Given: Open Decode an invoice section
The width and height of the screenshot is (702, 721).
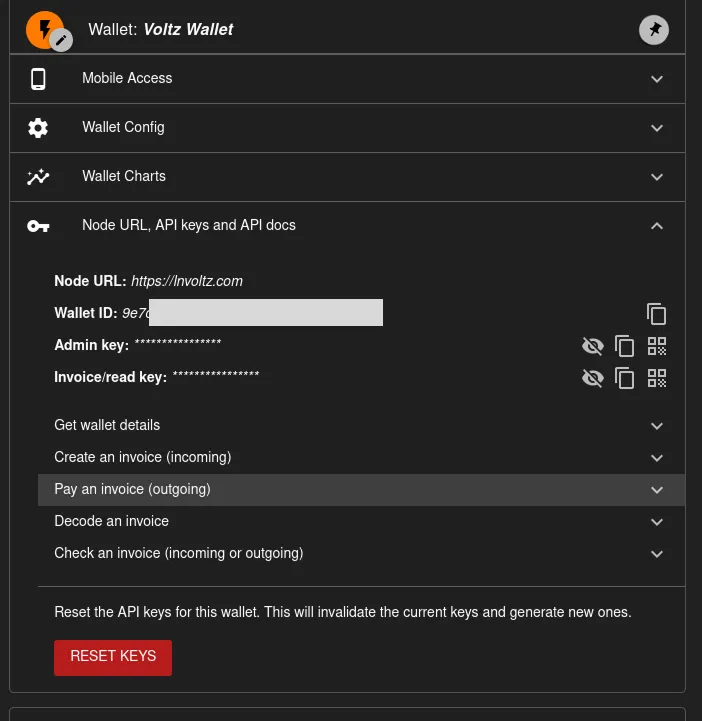Looking at the screenshot, I should pos(360,521).
